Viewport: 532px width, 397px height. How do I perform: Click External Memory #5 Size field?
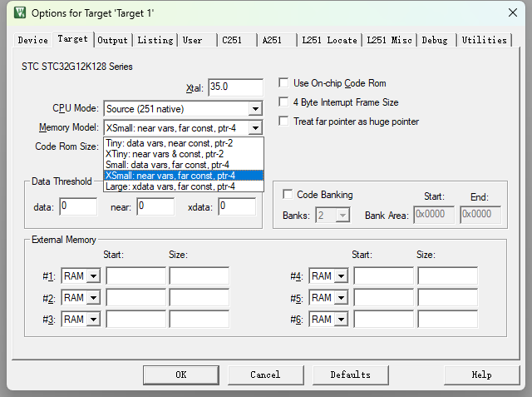[448, 297]
